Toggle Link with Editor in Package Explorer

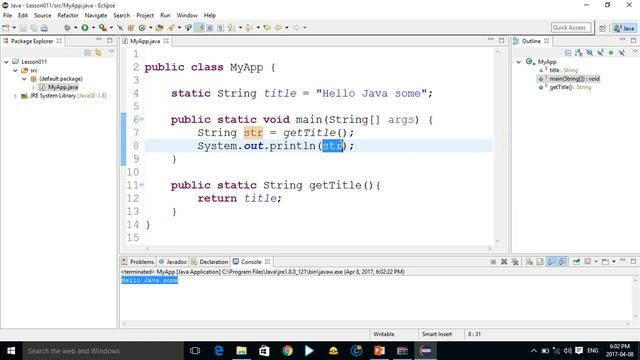coord(98,53)
